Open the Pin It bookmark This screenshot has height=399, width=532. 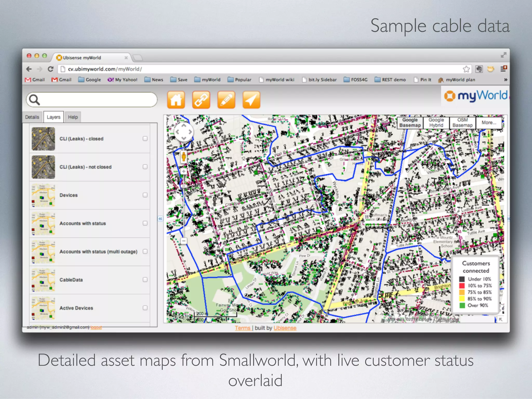point(422,80)
